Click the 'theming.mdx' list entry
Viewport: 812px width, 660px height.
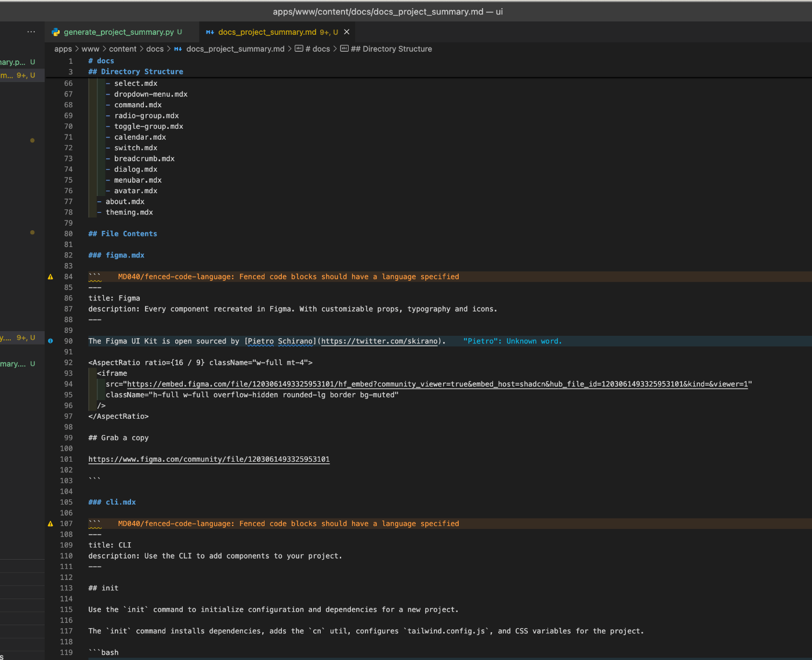(129, 212)
